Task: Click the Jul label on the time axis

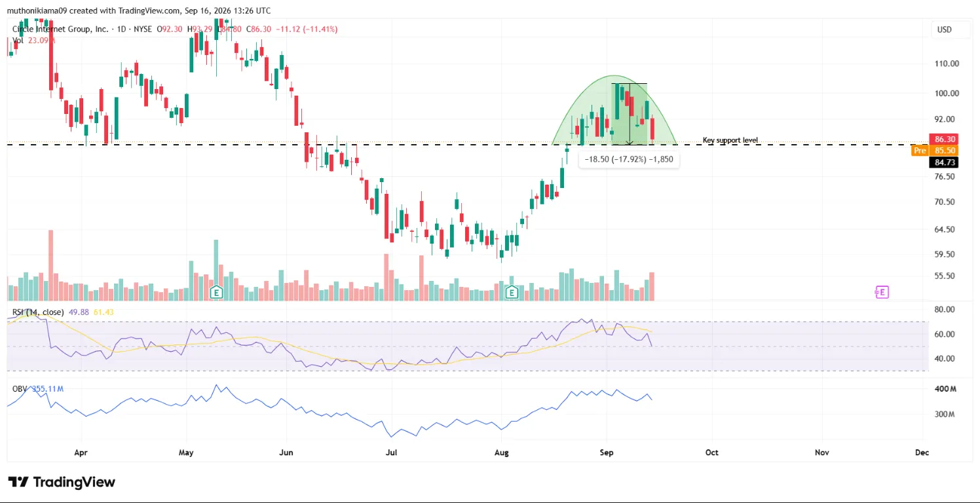Action: click(391, 453)
